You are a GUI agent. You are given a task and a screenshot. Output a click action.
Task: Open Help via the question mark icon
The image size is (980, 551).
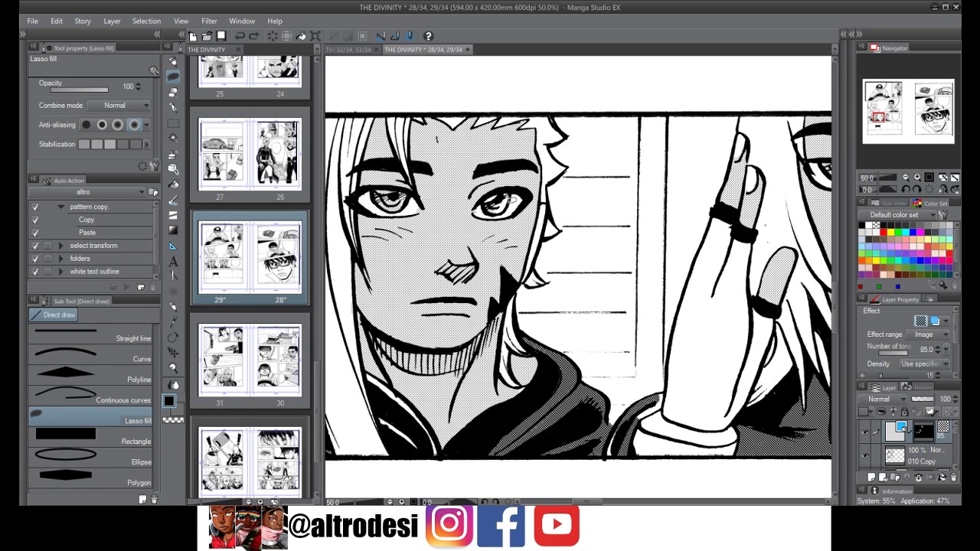coord(428,36)
